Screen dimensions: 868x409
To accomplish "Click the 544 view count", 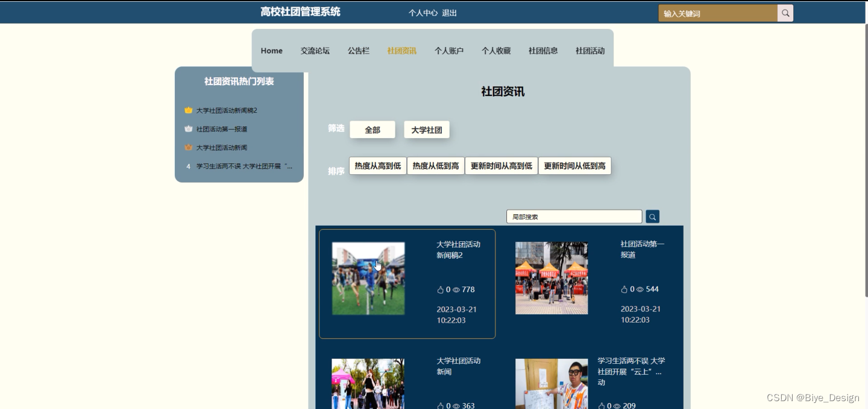I will coord(652,289).
